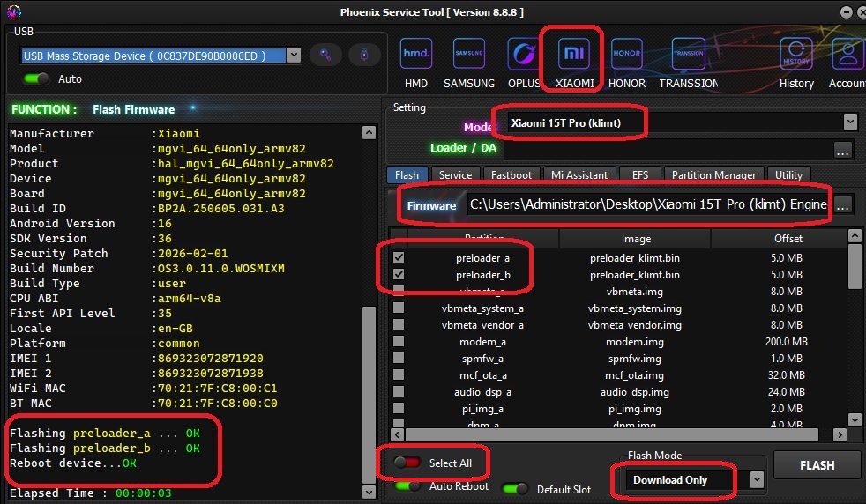Screen dimensions: 866x504
Task: Uncheck the preloader_a partition checkbox
Action: [399, 257]
